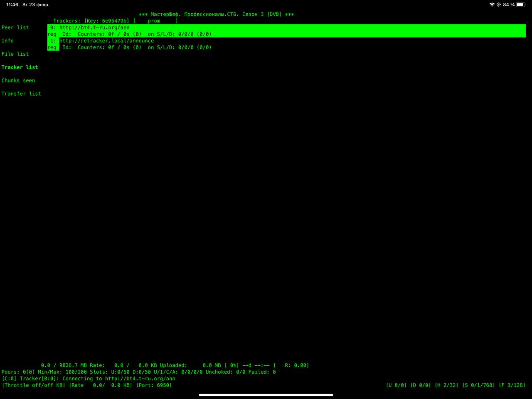Click the Port: 6950 status entry
The height and width of the screenshot is (399, 532).
click(154, 385)
